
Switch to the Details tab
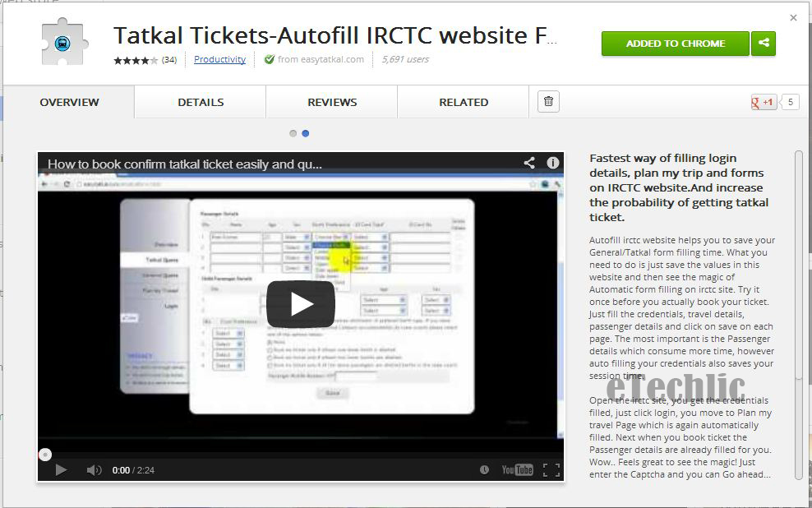pyautogui.click(x=201, y=102)
